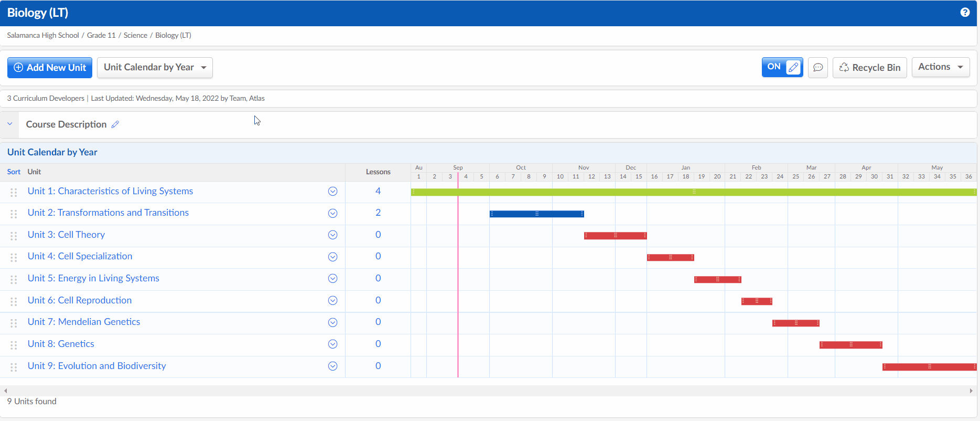980x421 pixels.
Task: Click the drag handle for Unit 3
Action: pyautogui.click(x=14, y=236)
